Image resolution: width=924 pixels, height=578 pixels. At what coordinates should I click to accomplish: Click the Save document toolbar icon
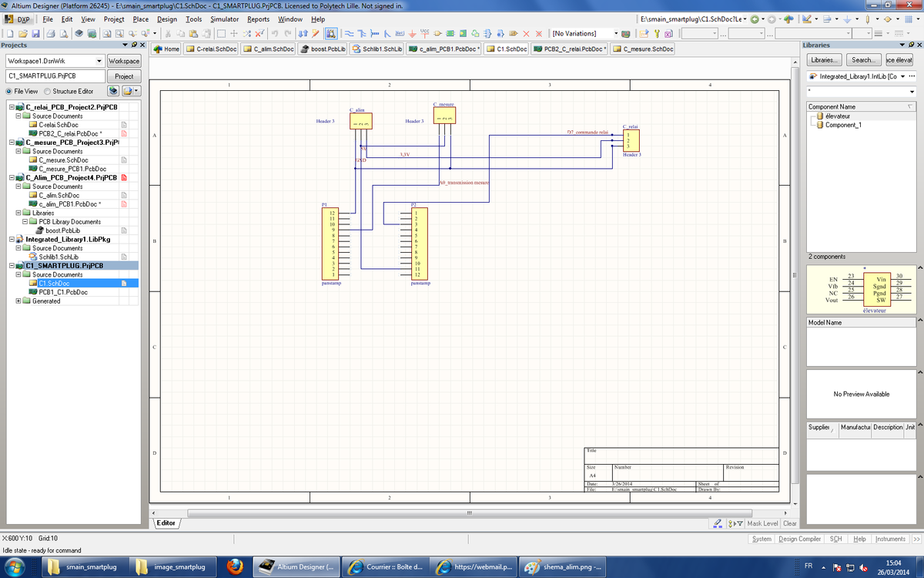coord(35,34)
